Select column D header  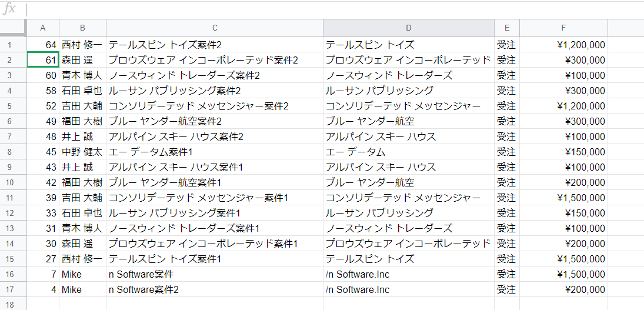pos(409,28)
